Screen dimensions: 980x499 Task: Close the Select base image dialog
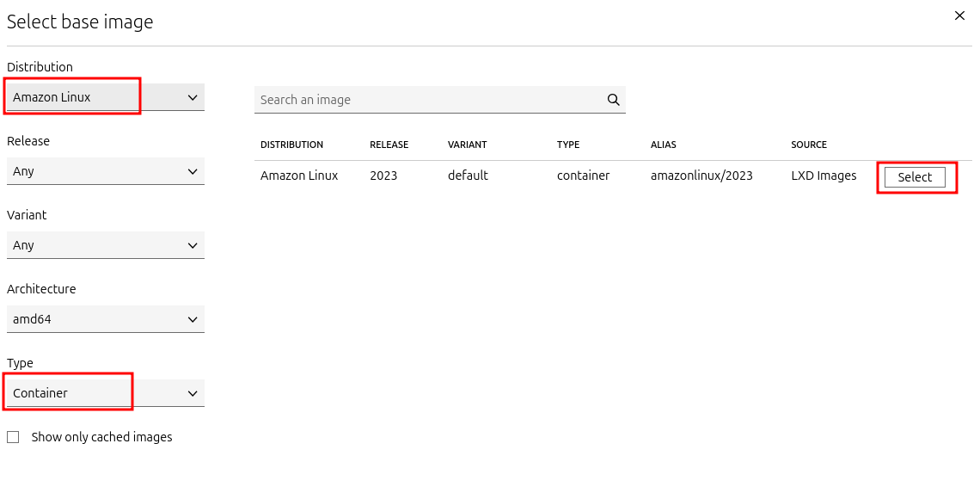click(959, 15)
